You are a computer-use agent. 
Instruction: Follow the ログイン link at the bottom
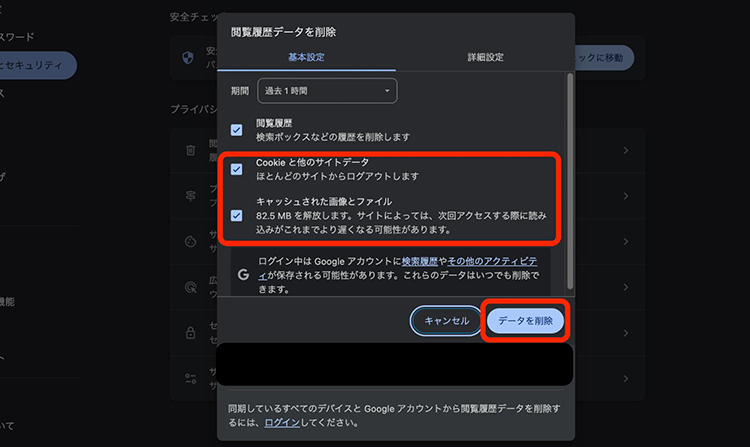(x=282, y=423)
